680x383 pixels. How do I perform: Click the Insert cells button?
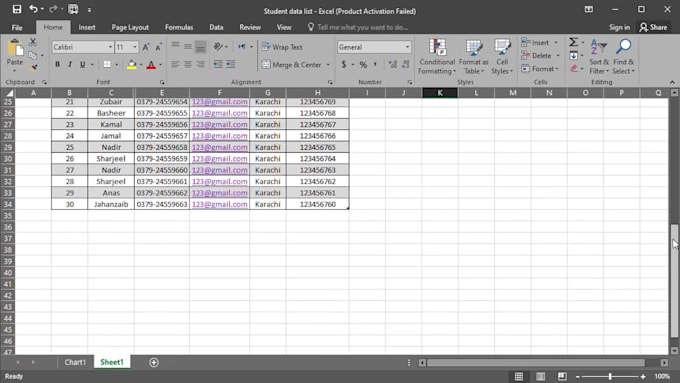coord(536,43)
